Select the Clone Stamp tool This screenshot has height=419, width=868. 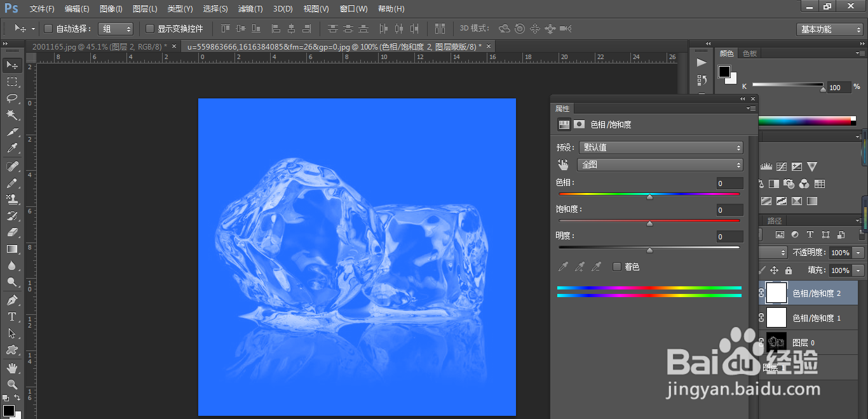coord(12,199)
